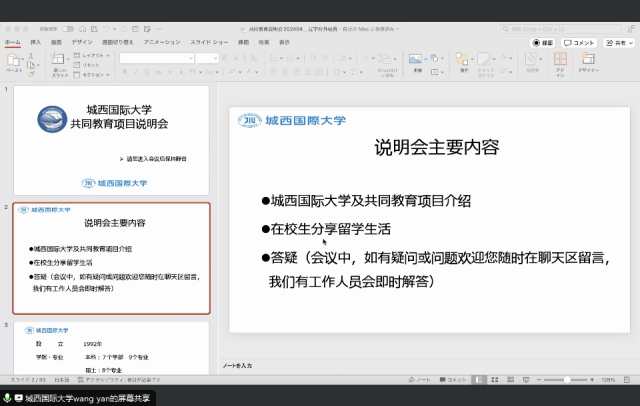640x406 pixels.
Task: Click the Arrange (整列) icon
Action: coord(462,59)
